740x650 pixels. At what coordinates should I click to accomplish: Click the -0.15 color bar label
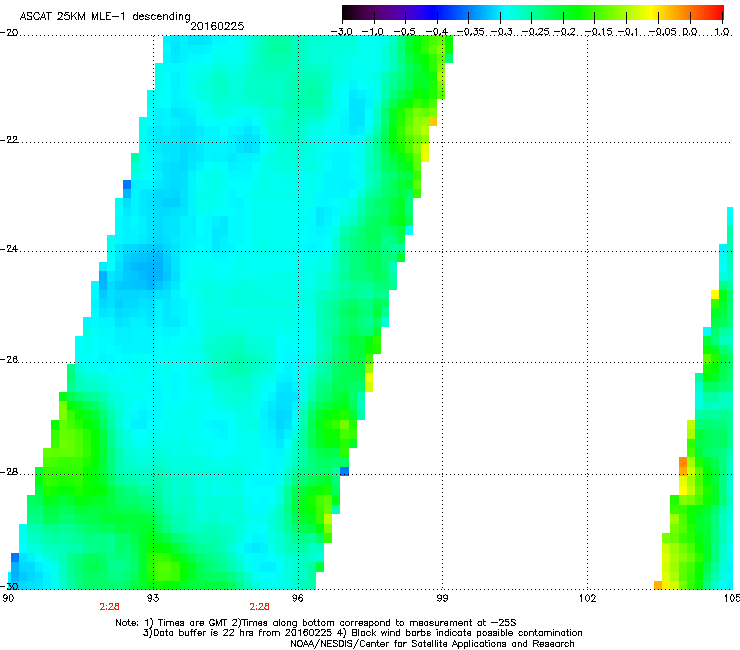(x=598, y=32)
